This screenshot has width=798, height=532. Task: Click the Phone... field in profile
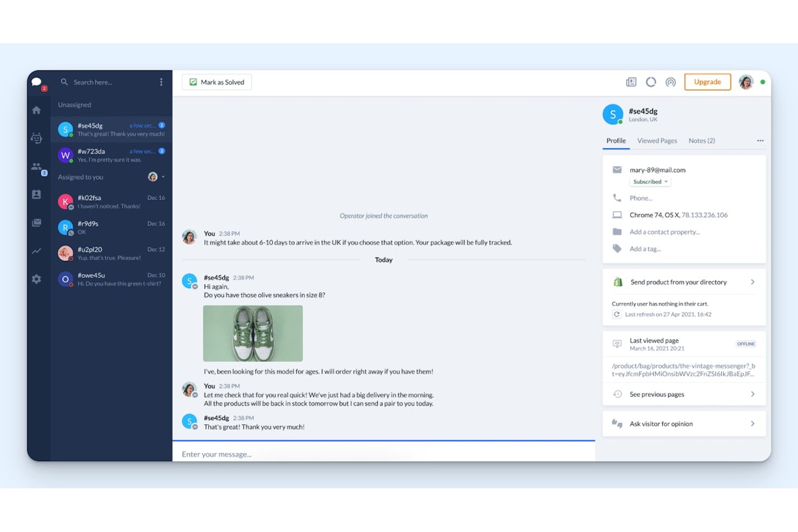coord(641,198)
